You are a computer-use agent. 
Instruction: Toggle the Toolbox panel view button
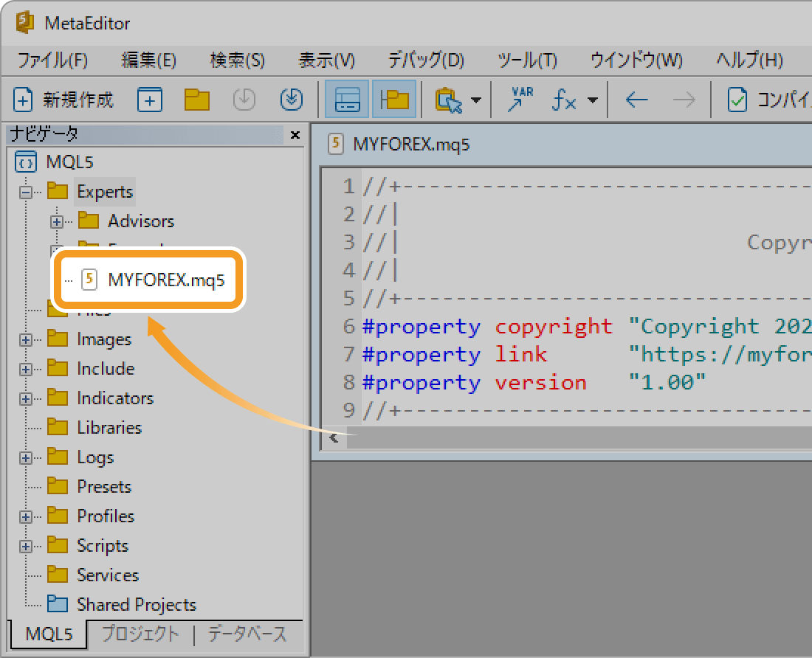[347, 99]
